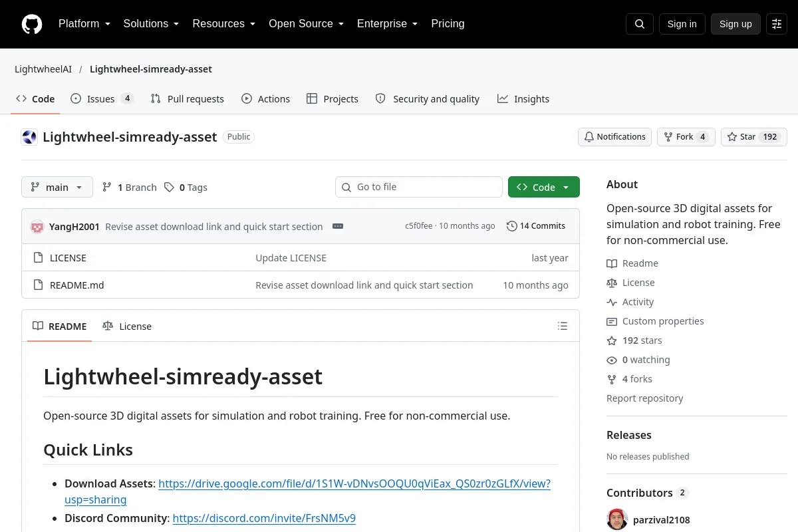This screenshot has width=798, height=532.
Task: View the 192 stars link
Action: point(634,340)
